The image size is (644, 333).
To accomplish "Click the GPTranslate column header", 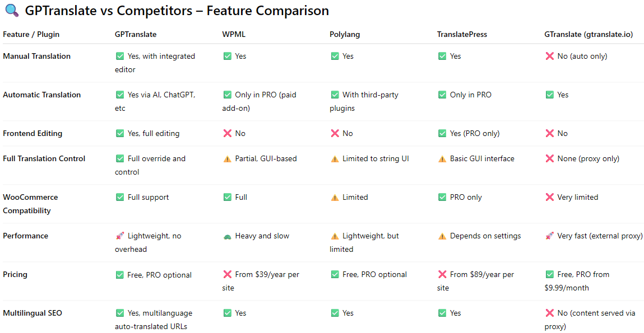I will (x=136, y=35).
